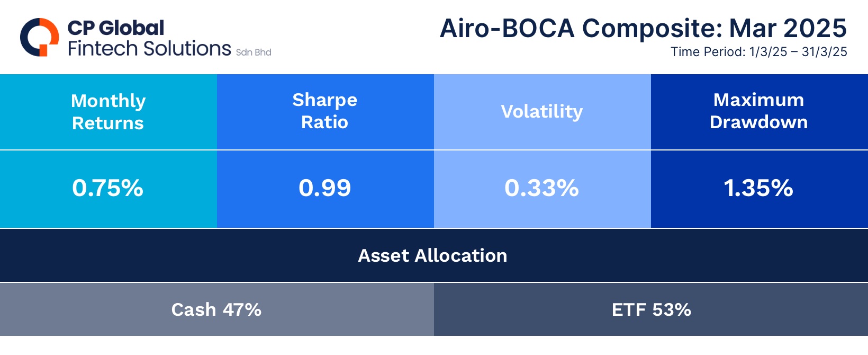Select the CP Global company name text
Image resolution: width=868 pixels, height=355 pixels.
tap(116, 28)
